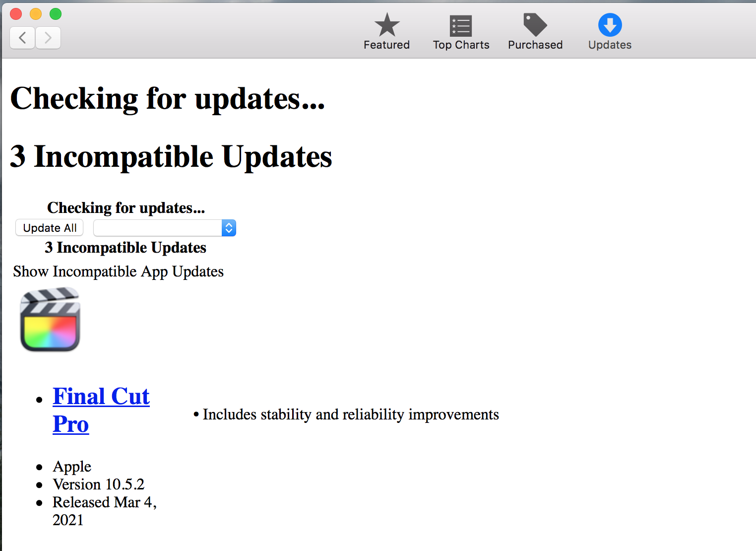The image size is (756, 551).
Task: Click Show Incompatible App Updates
Action: [x=118, y=272]
